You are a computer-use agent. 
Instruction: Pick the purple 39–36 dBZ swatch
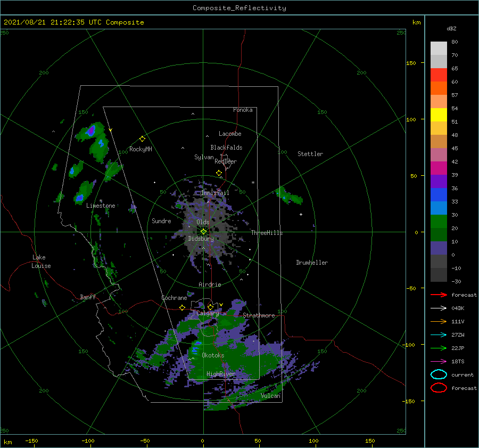coord(439,182)
